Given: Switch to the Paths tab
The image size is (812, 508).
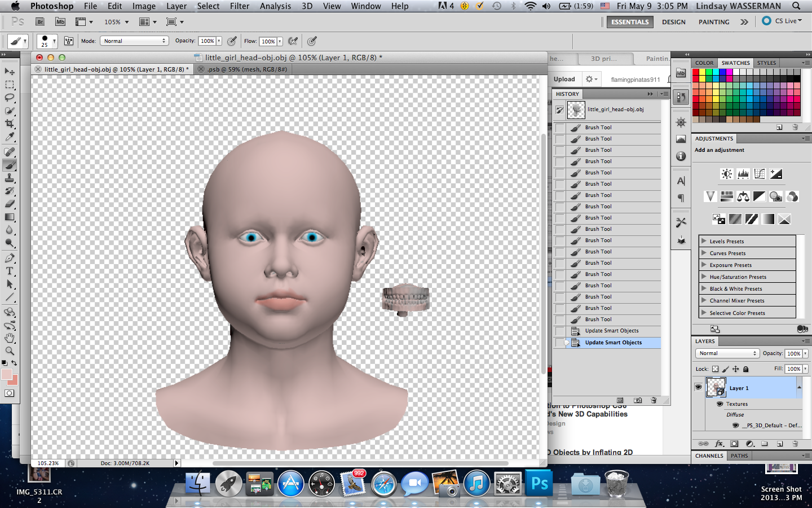Looking at the screenshot, I should click(739, 456).
